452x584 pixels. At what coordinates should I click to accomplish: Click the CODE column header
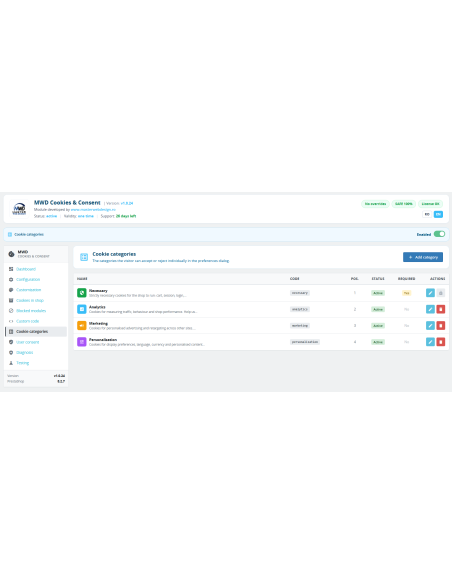(295, 279)
